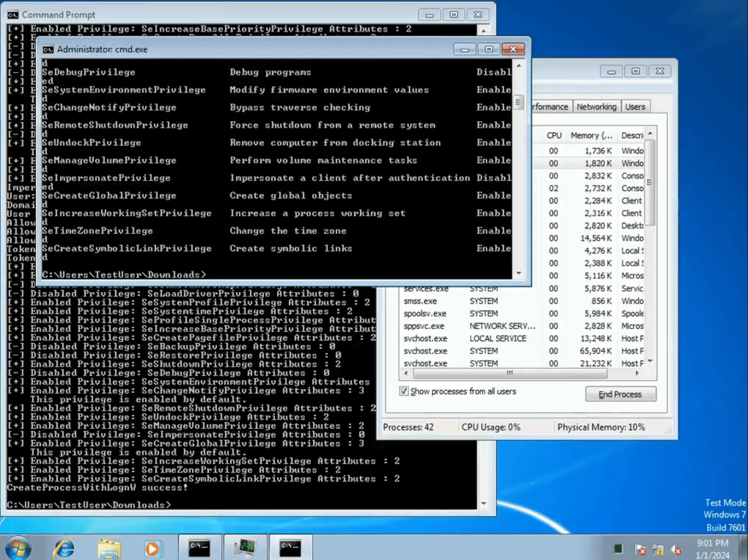Select the svchost.exe row using 21,232 K
This screenshot has width=748, height=560.
pyautogui.click(x=522, y=363)
